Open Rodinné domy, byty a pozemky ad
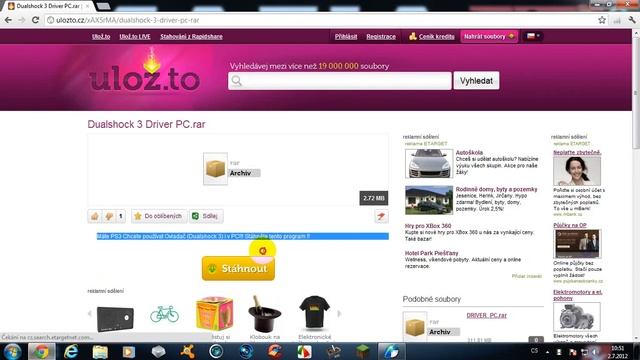Image resolution: width=640 pixels, height=360 pixels. [x=496, y=189]
